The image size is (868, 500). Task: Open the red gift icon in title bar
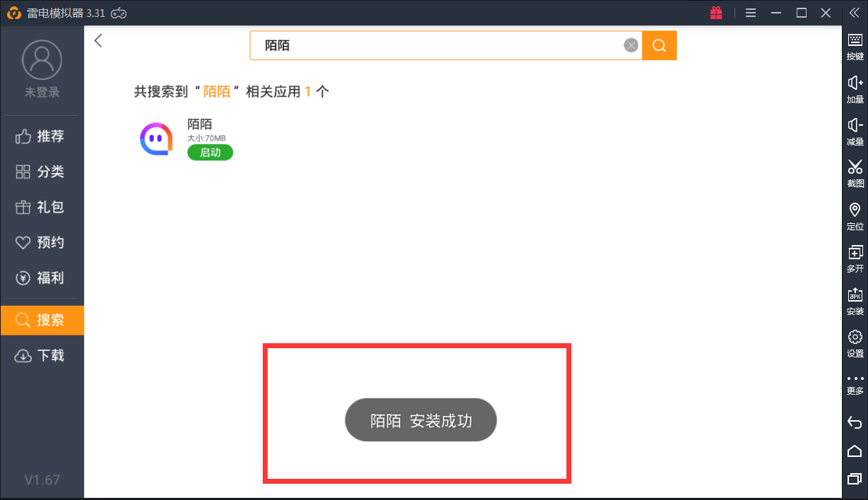715,12
